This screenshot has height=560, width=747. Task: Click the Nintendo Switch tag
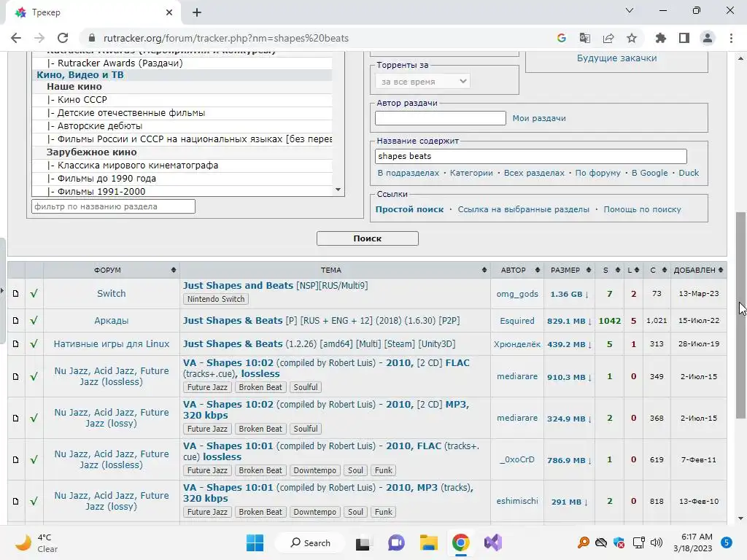coord(216,299)
